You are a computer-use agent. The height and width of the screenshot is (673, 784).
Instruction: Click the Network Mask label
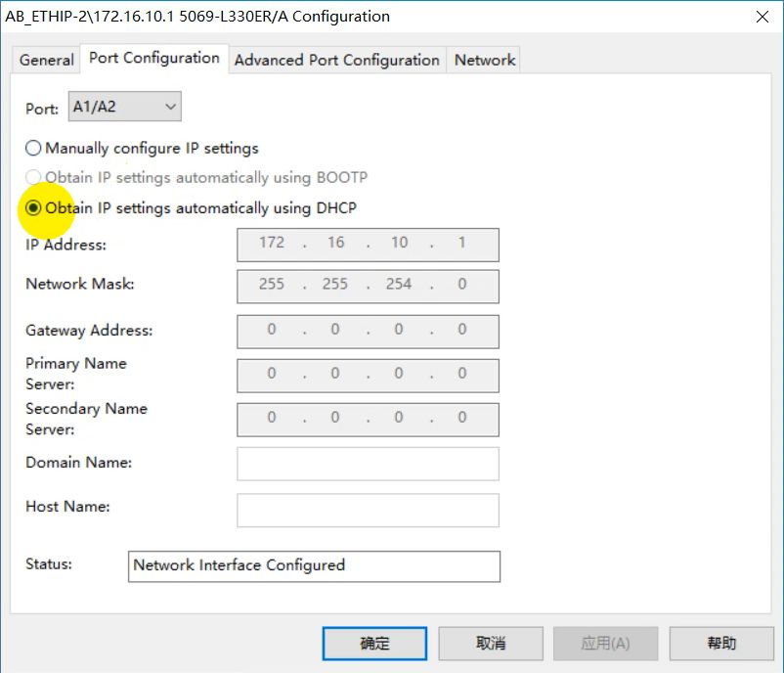coord(80,284)
